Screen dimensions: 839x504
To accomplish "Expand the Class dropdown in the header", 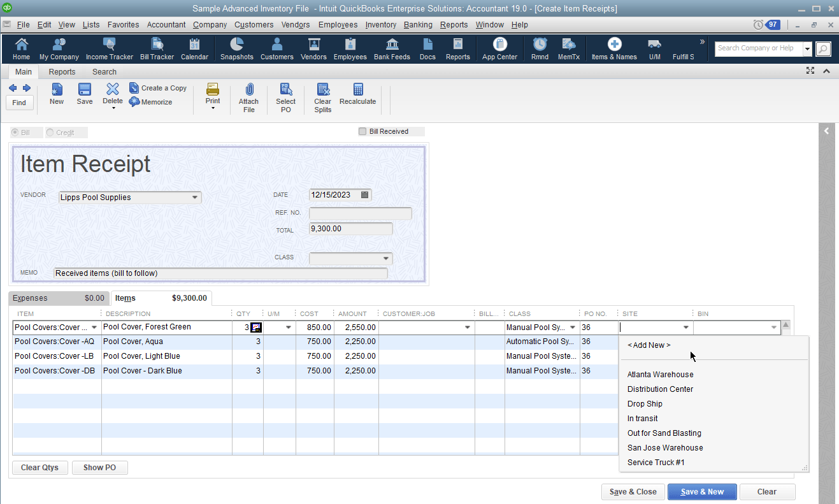I will (x=386, y=259).
